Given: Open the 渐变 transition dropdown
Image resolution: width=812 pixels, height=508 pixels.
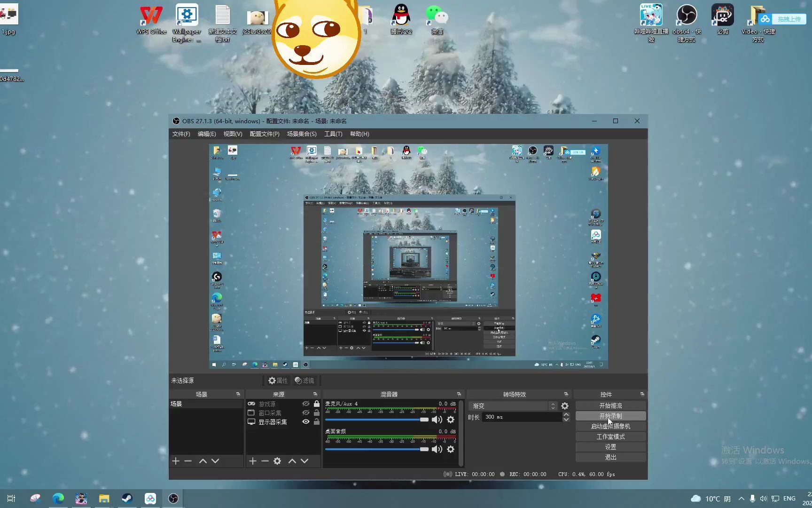Looking at the screenshot, I should pos(514,405).
